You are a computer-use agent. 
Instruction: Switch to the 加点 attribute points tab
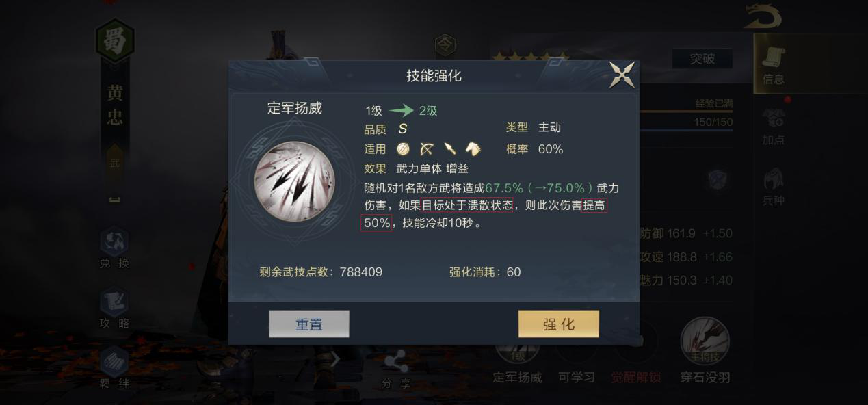[774, 127]
